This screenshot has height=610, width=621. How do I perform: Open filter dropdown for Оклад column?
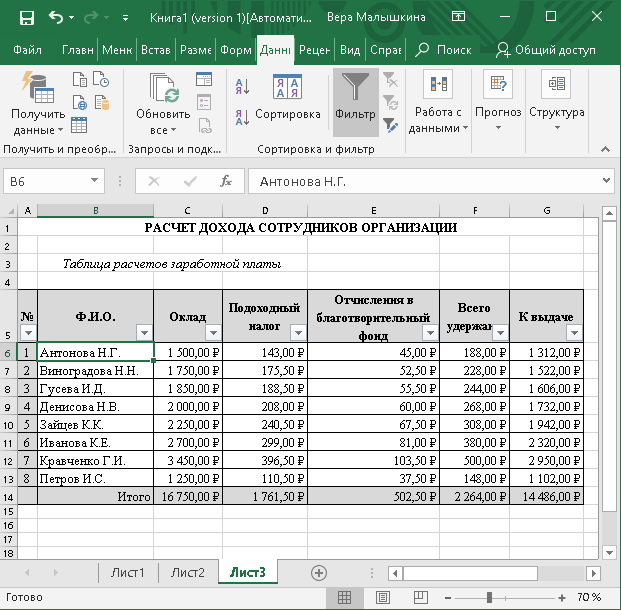(x=211, y=332)
